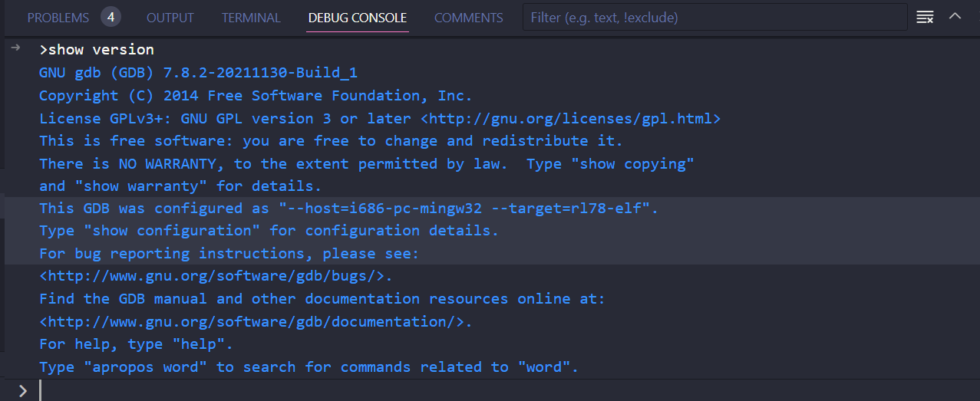This screenshot has width=980, height=401.
Task: Open the gnu.org GPL license link
Action: click(571, 119)
